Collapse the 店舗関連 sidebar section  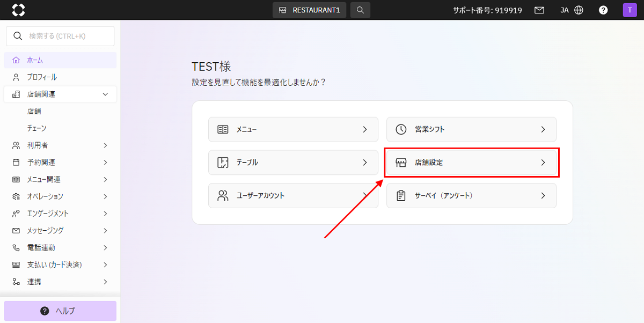[x=105, y=94]
